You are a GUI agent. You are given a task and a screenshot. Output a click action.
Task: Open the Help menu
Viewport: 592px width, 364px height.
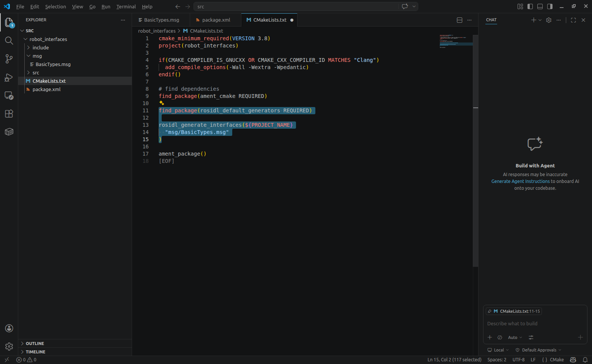[147, 6]
